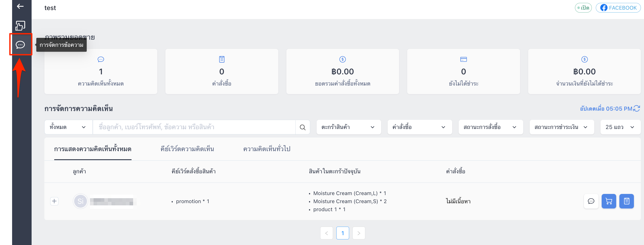Open the สถานะการสั่งซื้อ dropdown
The image size is (644, 245).
(x=491, y=127)
